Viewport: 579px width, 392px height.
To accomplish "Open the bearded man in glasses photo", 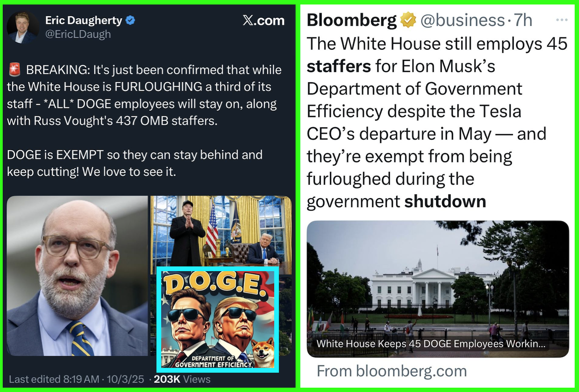I will click(77, 276).
